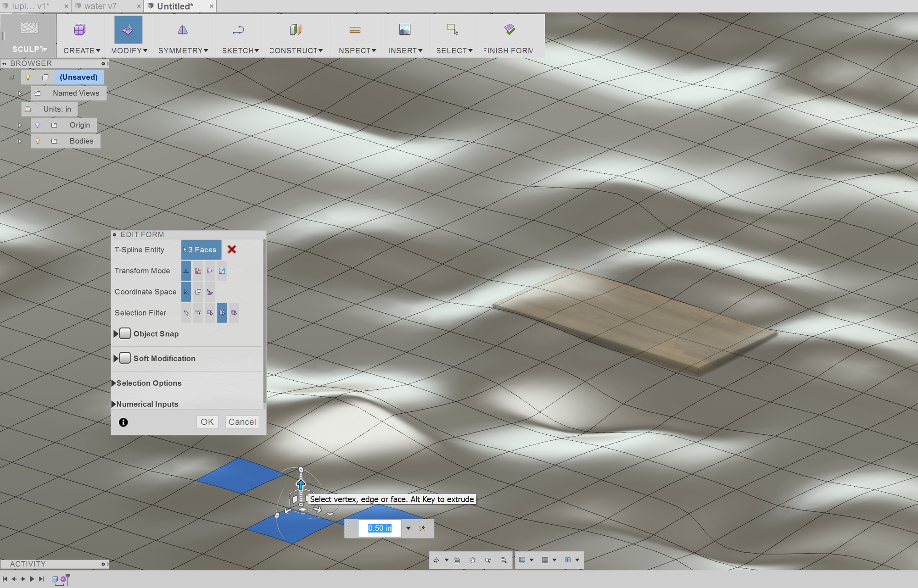Open the SKETCH menu
This screenshot has width=918, height=588.
point(240,50)
